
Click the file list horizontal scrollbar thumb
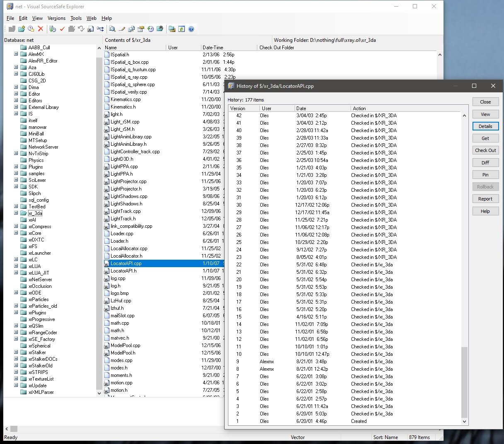14,429
